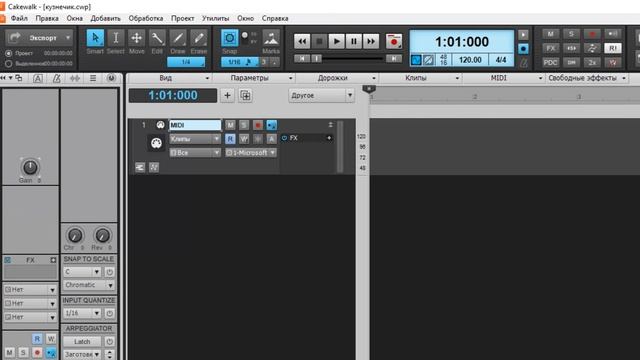This screenshot has height=360, width=640.
Task: Choose the Erase tool
Action: (199, 38)
